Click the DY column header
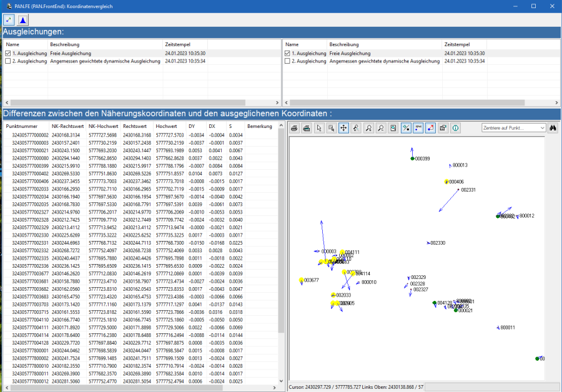Viewport: 562px width, 392px height. 193,126
